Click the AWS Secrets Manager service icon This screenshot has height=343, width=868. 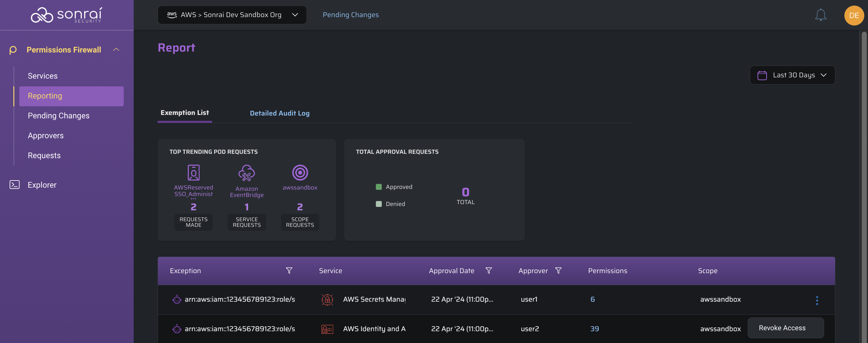coord(327,300)
